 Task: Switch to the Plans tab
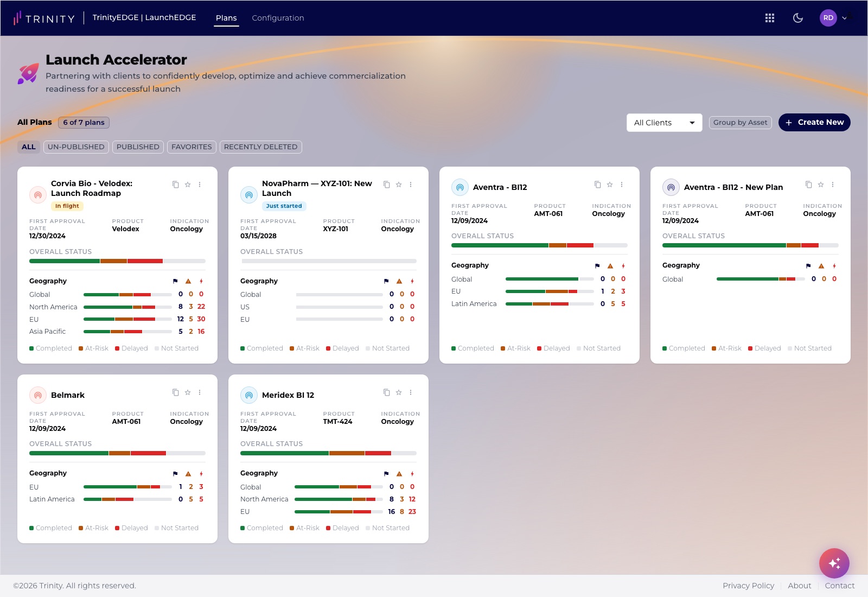(226, 18)
